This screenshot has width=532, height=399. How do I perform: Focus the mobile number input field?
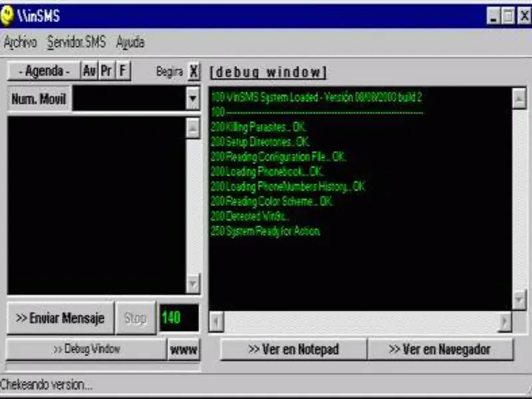tap(129, 98)
